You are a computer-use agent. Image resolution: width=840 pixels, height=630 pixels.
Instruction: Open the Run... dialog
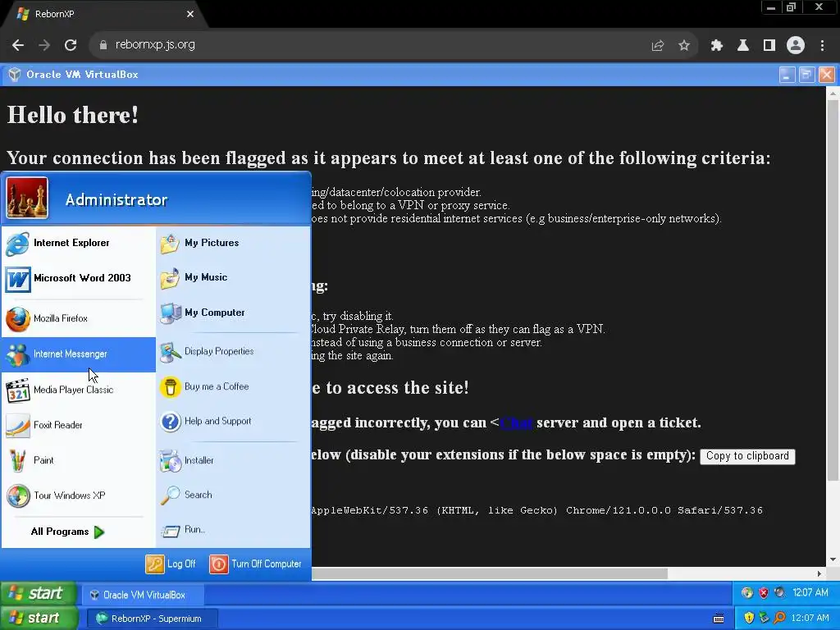pos(232,530)
